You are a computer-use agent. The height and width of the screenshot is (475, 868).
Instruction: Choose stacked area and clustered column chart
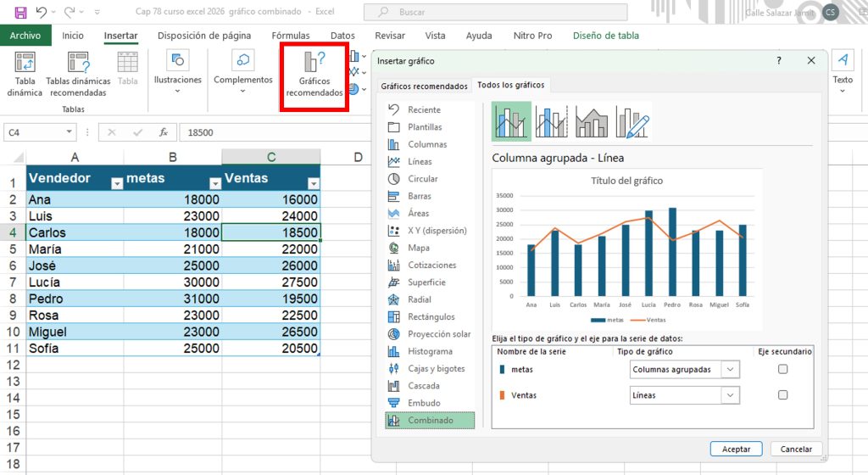coord(591,122)
